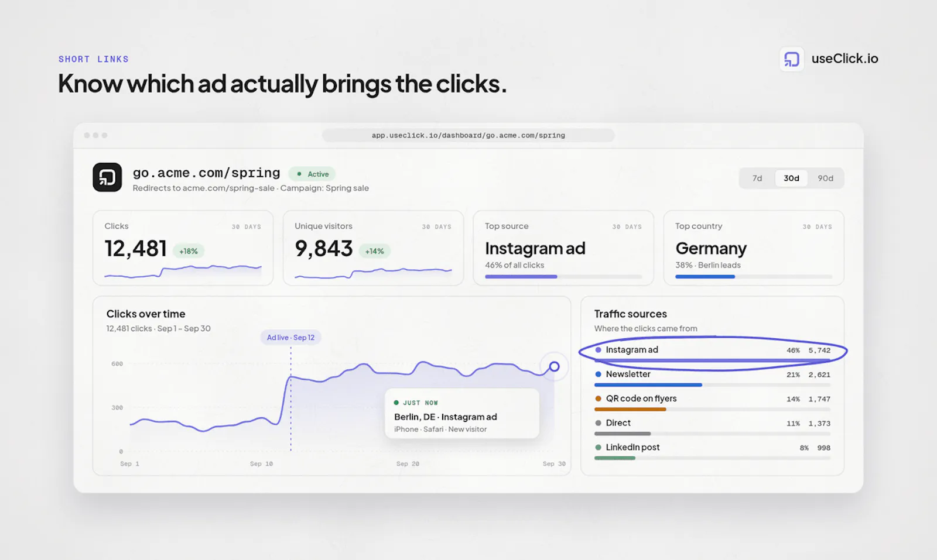Click the 1,747 QR code click count

coord(819,400)
